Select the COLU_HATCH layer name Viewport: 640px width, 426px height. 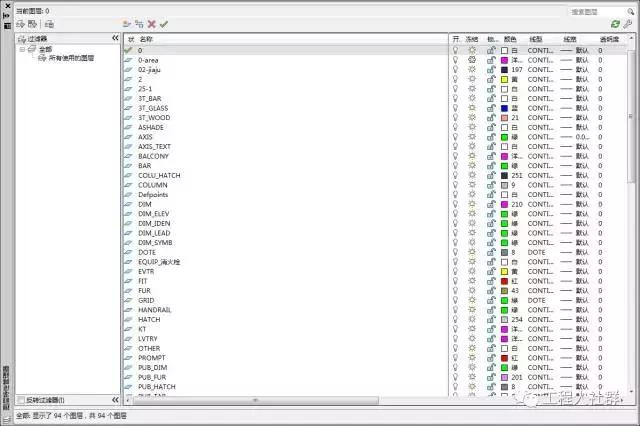click(159, 175)
